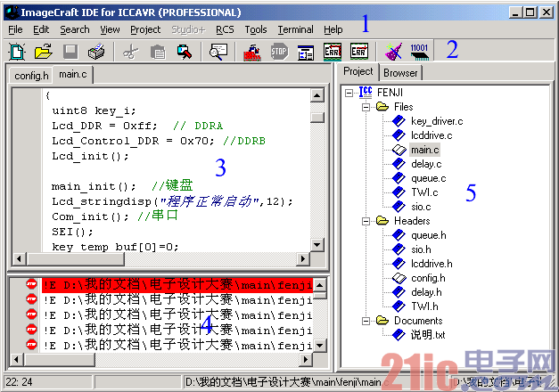Image resolution: width=559 pixels, height=392 pixels.
Task: Open Application Builder wizard hat icon
Action: (393, 52)
